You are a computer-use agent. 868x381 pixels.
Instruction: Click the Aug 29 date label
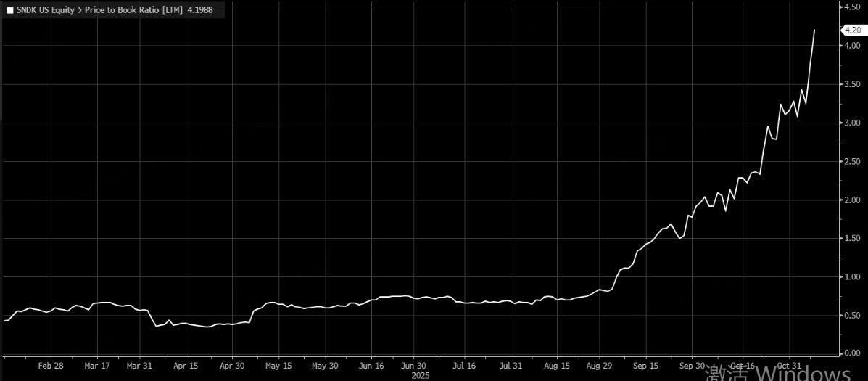pyautogui.click(x=598, y=366)
